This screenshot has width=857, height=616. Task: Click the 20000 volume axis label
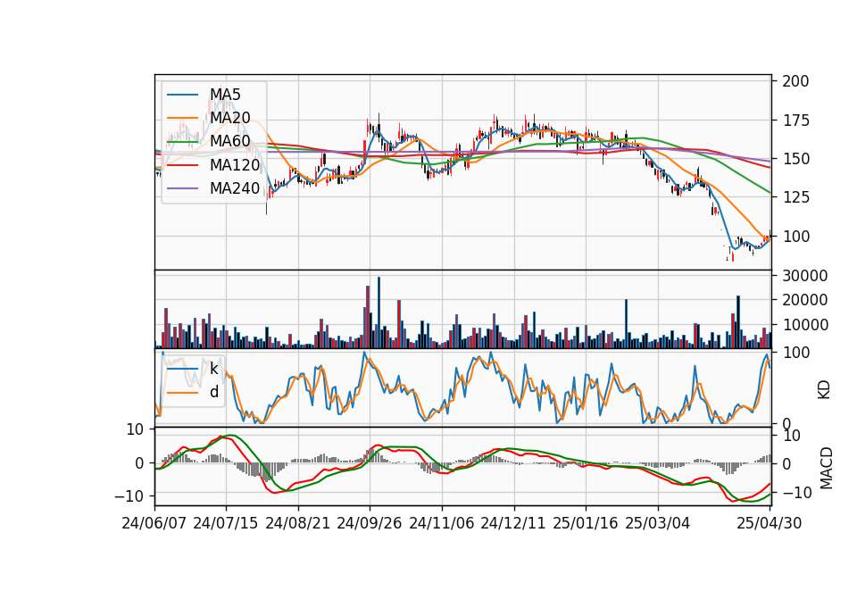(804, 300)
